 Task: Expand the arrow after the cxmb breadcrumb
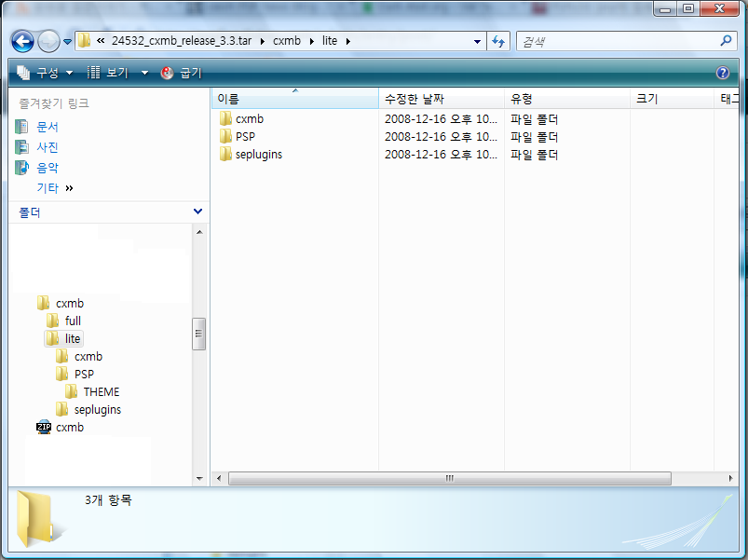[311, 42]
